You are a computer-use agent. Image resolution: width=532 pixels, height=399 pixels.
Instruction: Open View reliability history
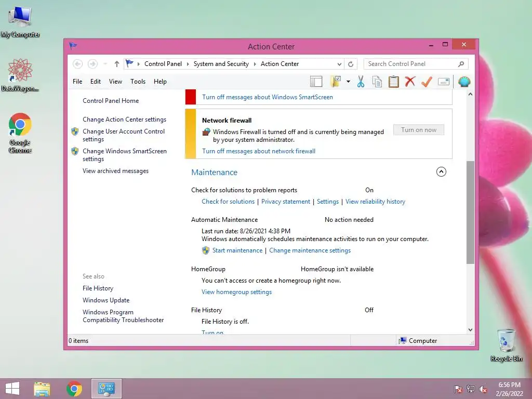[x=375, y=202]
